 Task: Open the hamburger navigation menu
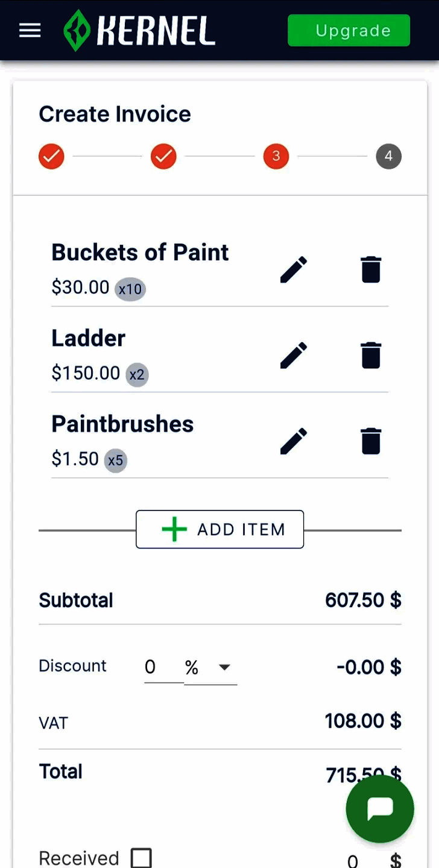tap(30, 31)
